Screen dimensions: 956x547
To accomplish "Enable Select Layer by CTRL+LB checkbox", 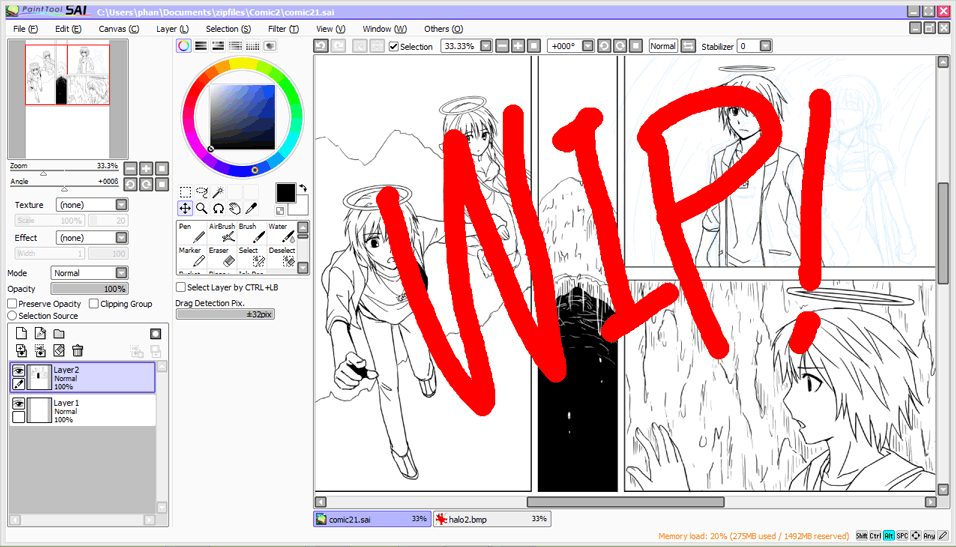I will [x=181, y=287].
